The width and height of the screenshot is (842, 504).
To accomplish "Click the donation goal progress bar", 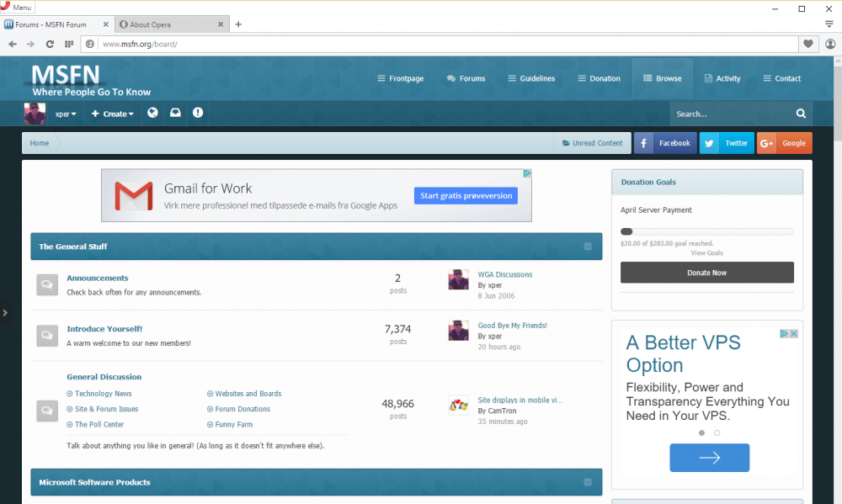I will (706, 231).
